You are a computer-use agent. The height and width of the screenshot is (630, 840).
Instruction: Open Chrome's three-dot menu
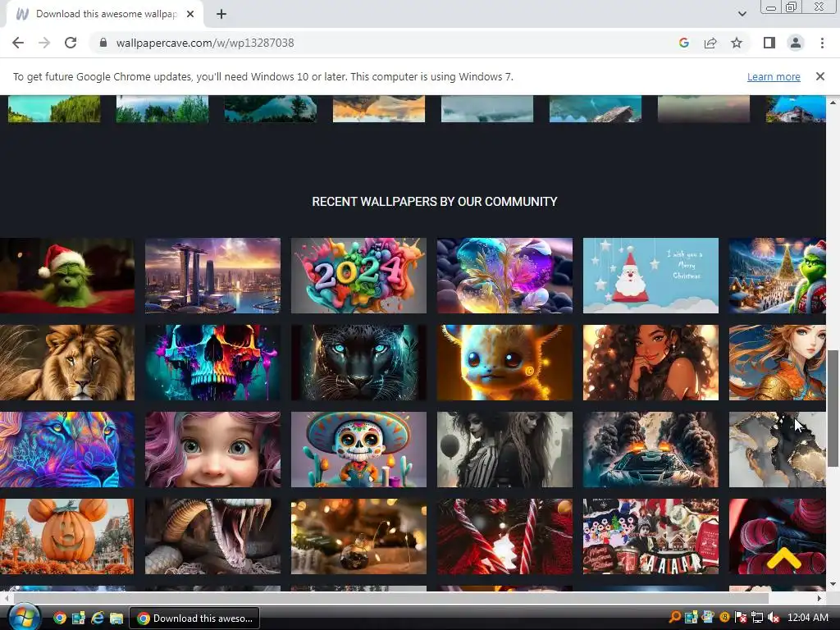pyautogui.click(x=822, y=43)
